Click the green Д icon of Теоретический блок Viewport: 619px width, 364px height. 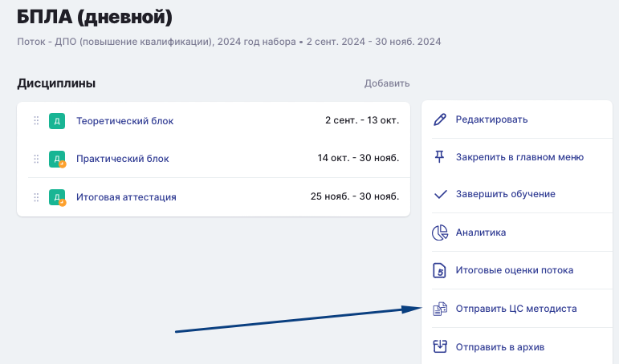(x=56, y=121)
